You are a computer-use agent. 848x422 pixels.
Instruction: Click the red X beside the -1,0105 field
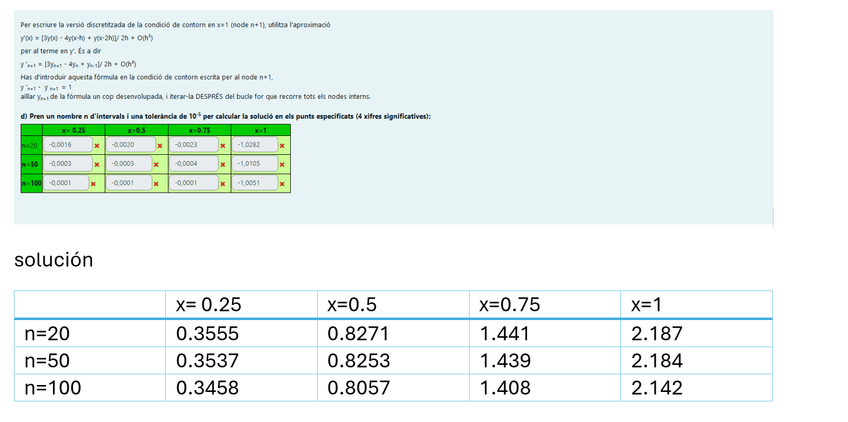point(283,163)
